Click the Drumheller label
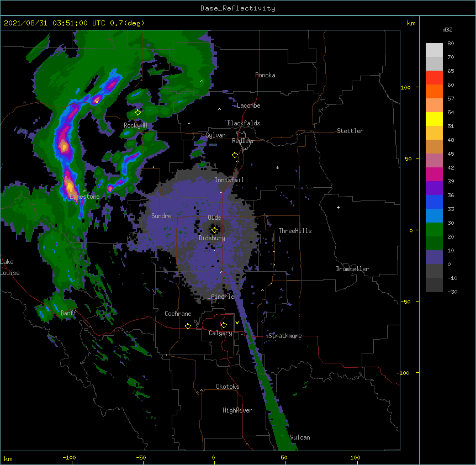 pyautogui.click(x=352, y=269)
